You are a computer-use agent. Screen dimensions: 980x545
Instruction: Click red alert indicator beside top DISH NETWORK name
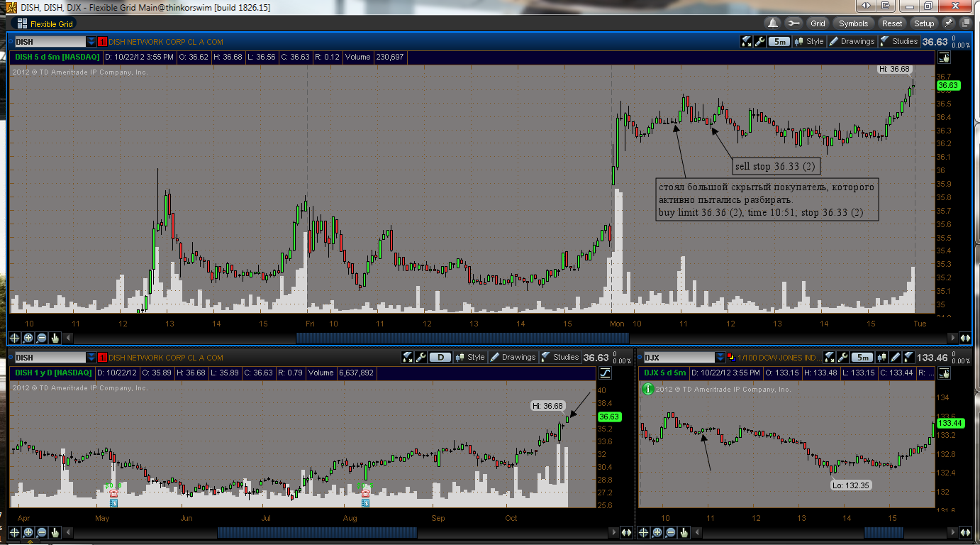tap(102, 41)
